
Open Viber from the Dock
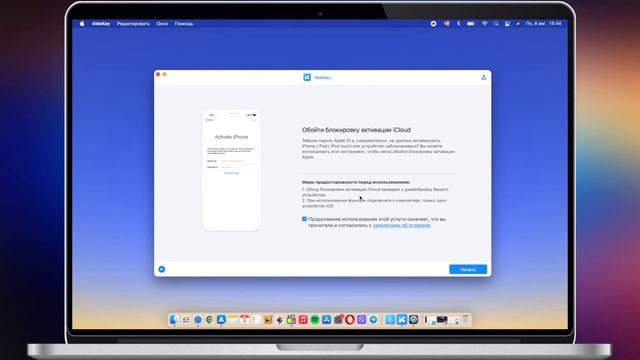[362, 320]
